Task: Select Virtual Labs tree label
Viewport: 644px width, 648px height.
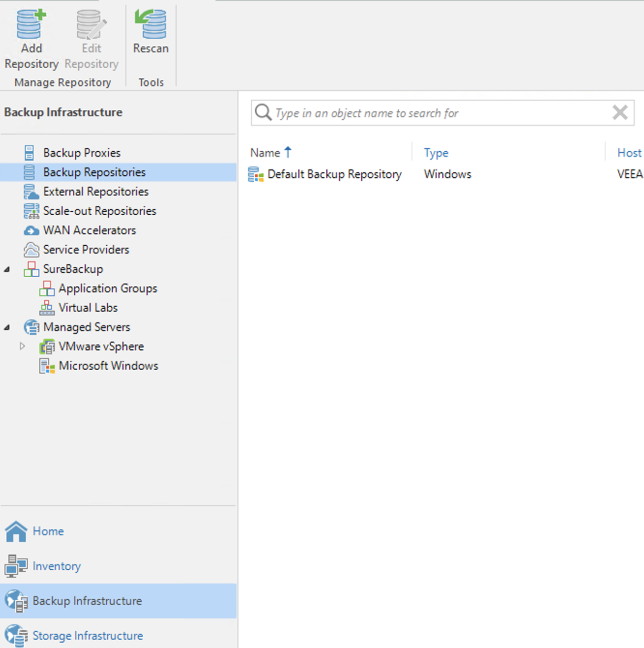Action: [x=88, y=308]
